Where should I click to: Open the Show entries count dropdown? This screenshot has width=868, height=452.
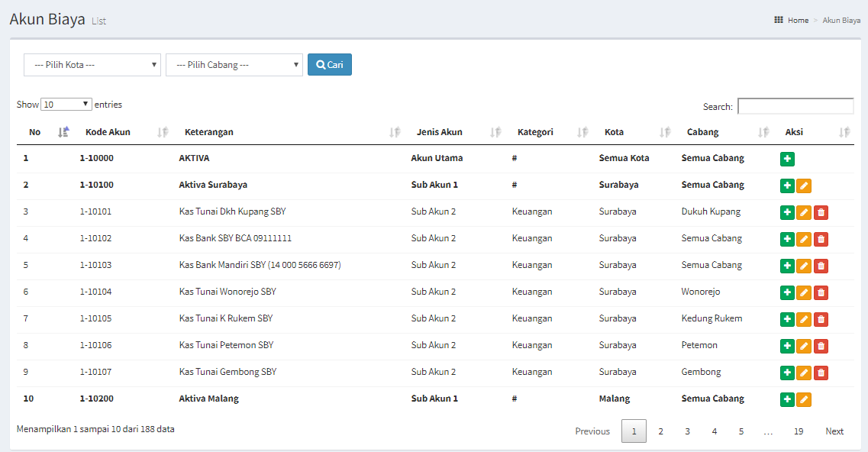66,104
